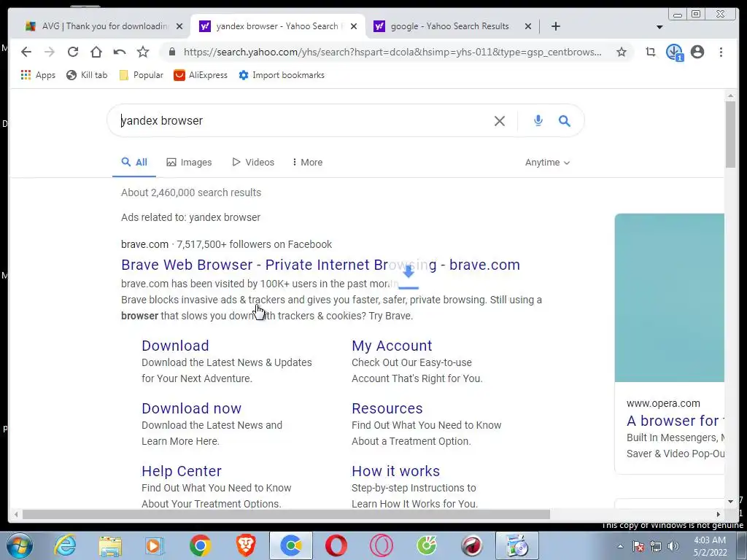
Task: Open the browser three-dot menu
Action: [721, 52]
